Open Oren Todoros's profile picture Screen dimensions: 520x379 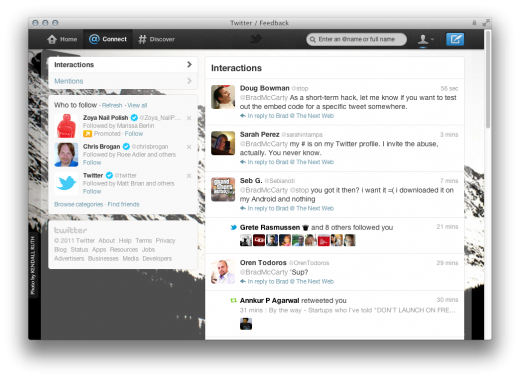(223, 272)
